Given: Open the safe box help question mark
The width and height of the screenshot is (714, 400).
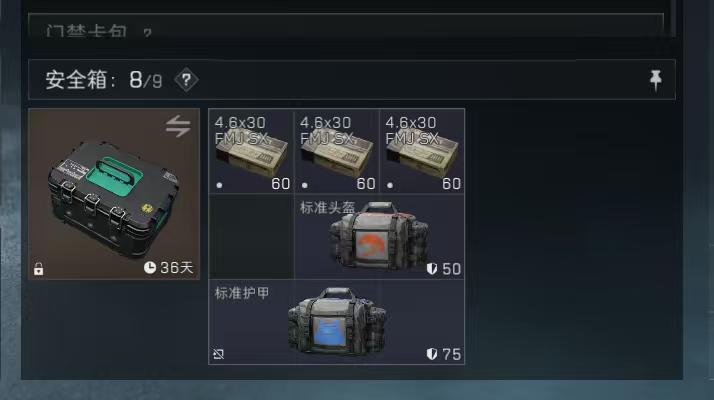Looking at the screenshot, I should (x=186, y=80).
